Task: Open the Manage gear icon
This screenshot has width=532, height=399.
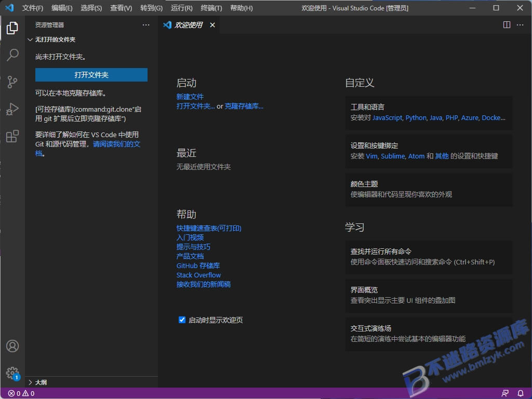Action: (12, 373)
